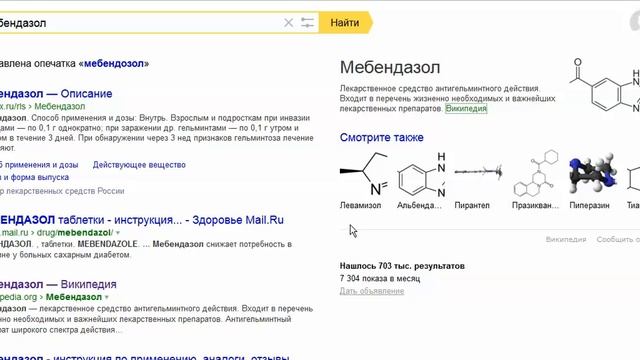This screenshot has height=360, width=640.
Task: Select the Пиперазин 3D molecule thumbnail
Action: (593, 174)
